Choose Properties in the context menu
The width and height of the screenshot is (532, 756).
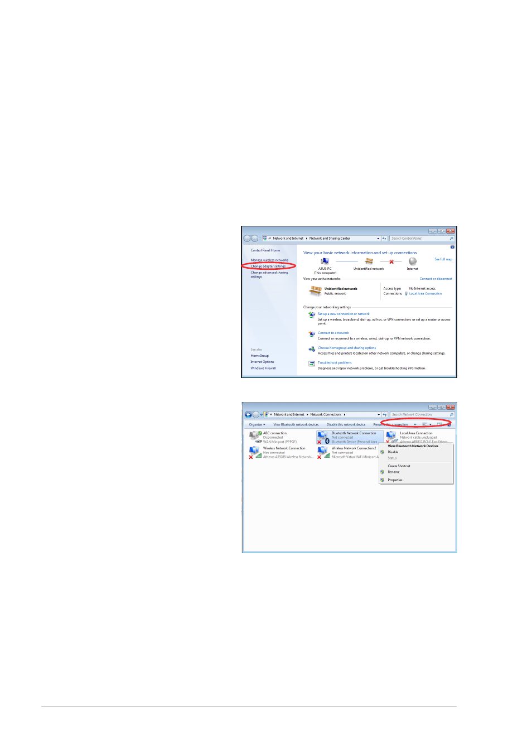pos(395,480)
